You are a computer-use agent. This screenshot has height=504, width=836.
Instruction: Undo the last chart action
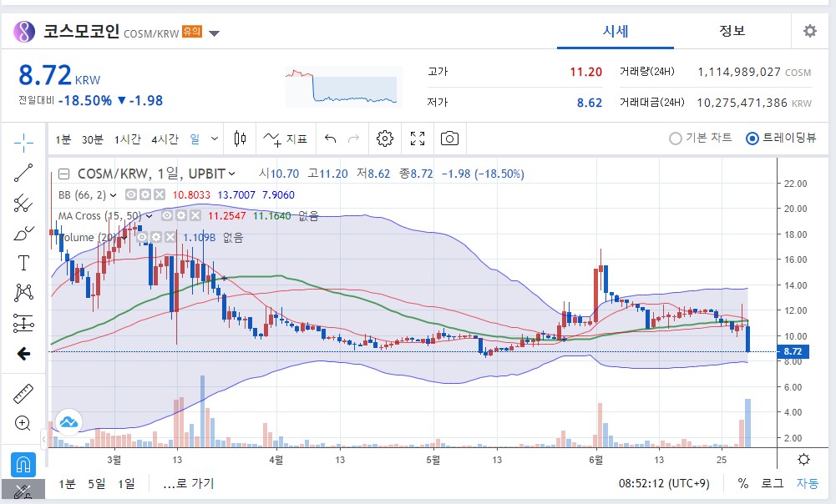pos(331,139)
